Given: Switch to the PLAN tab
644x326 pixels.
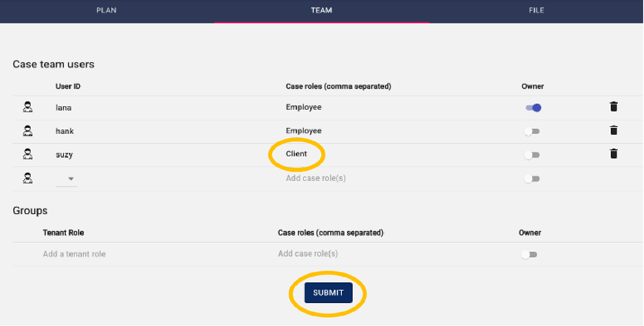Looking at the screenshot, I should pos(106,10).
